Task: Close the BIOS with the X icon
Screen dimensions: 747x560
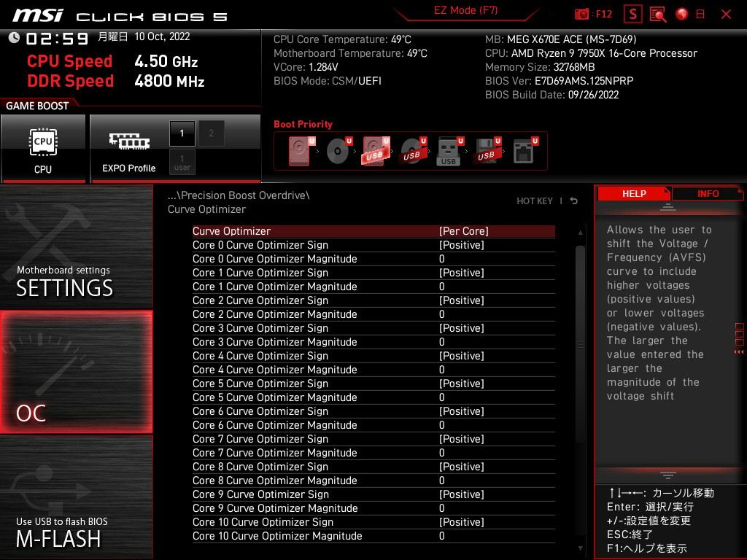Action: 726,15
